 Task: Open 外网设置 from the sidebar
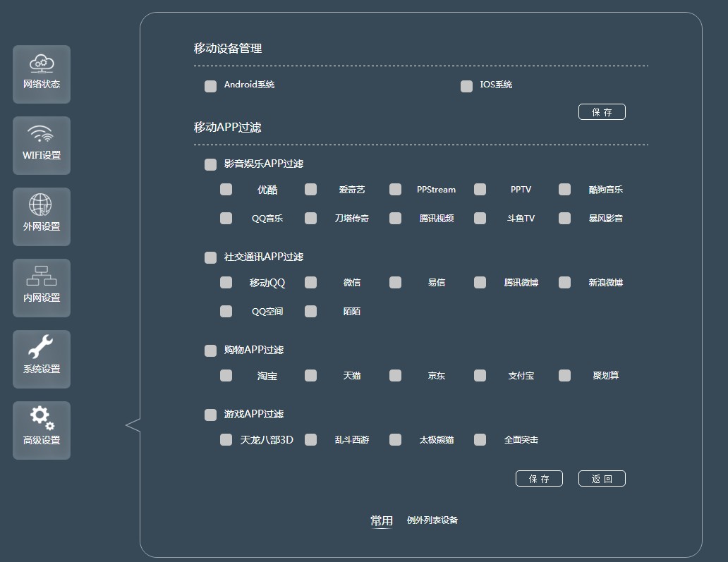pos(41,216)
